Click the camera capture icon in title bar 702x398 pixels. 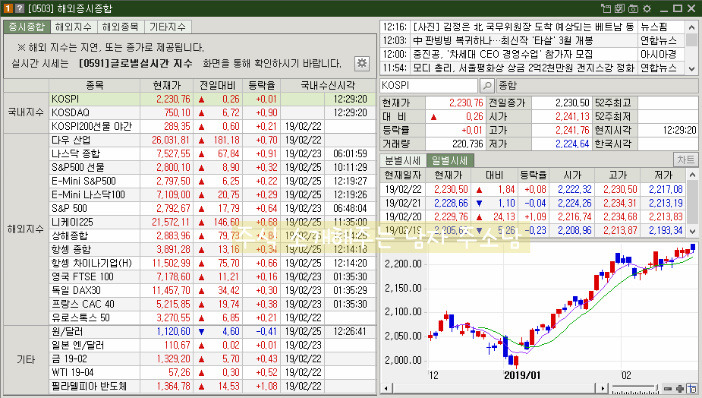pos(633,8)
